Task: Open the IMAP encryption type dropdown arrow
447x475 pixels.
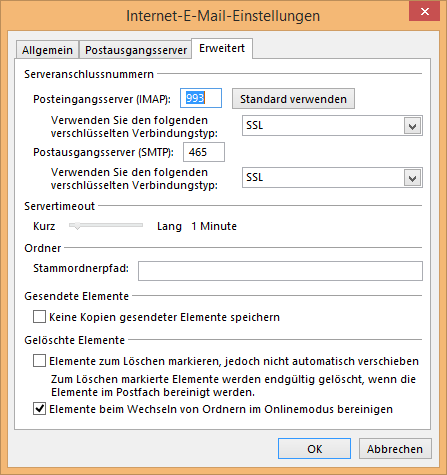Action: (413, 126)
